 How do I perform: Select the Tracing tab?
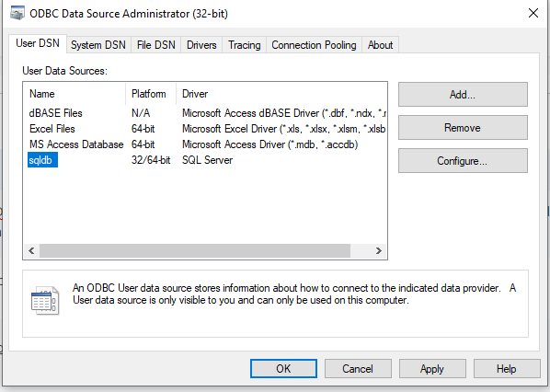(245, 45)
